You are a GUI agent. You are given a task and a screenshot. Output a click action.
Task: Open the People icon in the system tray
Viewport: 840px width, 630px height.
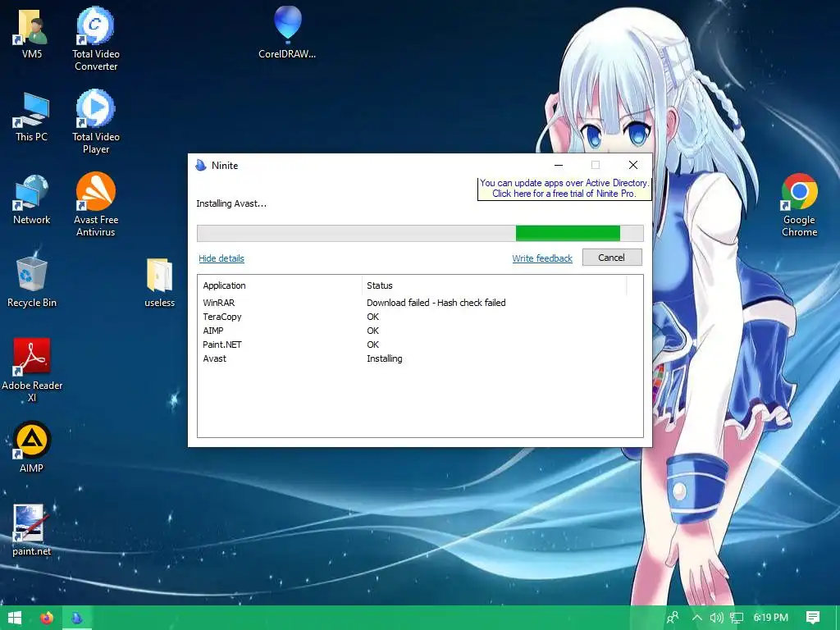673,618
